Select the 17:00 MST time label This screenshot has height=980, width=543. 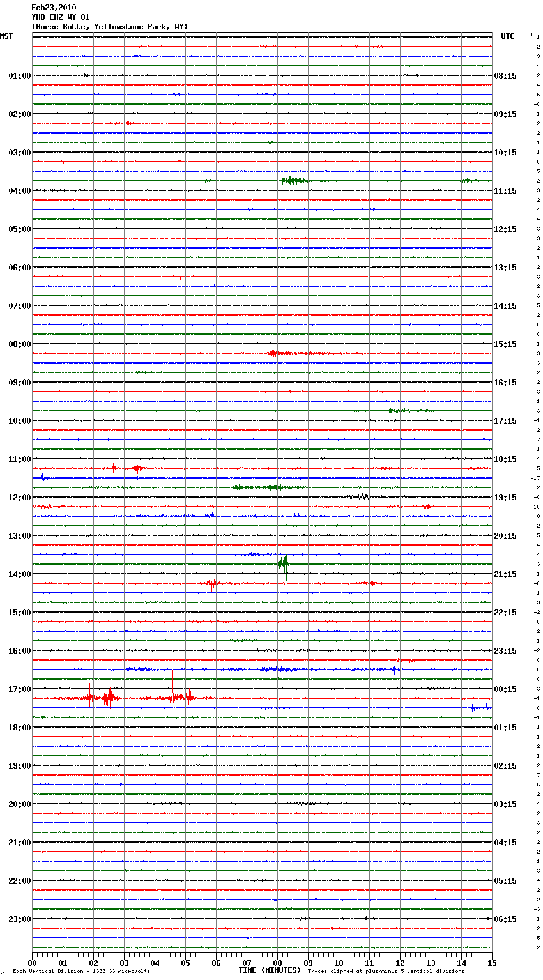20,689
